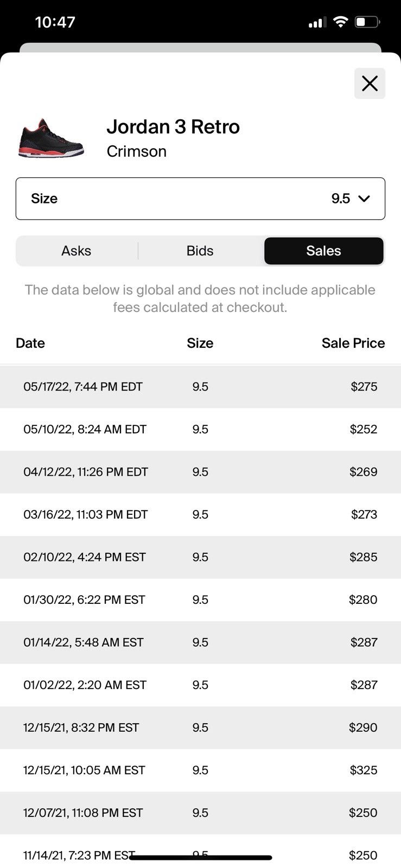This screenshot has width=401, height=868.
Task: Tap the home indicator bar
Action: [200, 858]
